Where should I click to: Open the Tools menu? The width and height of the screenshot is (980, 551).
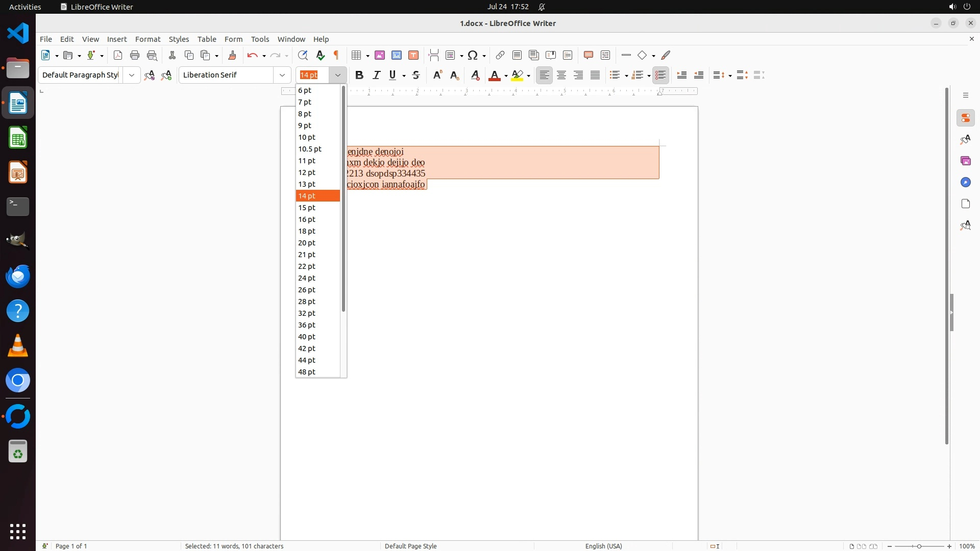click(x=260, y=39)
